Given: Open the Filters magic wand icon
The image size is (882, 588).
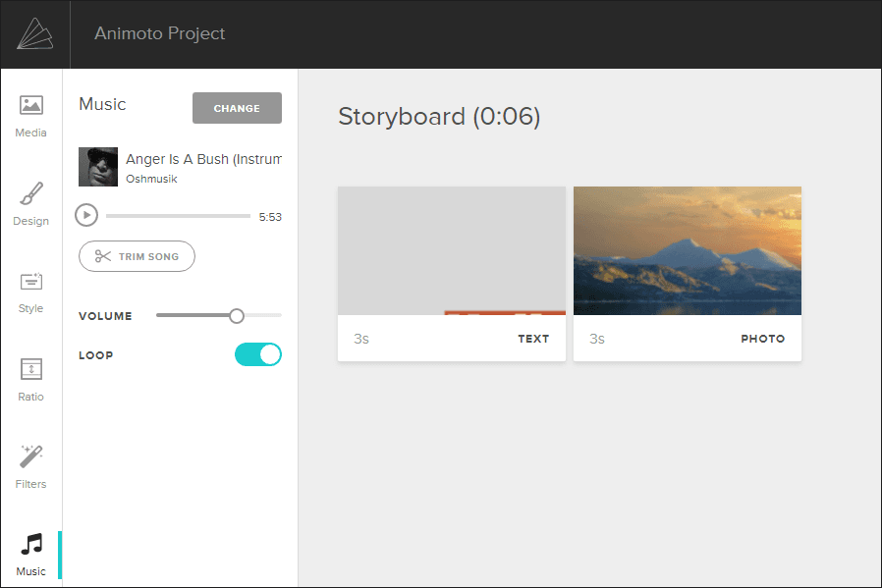Looking at the screenshot, I should point(30,456).
